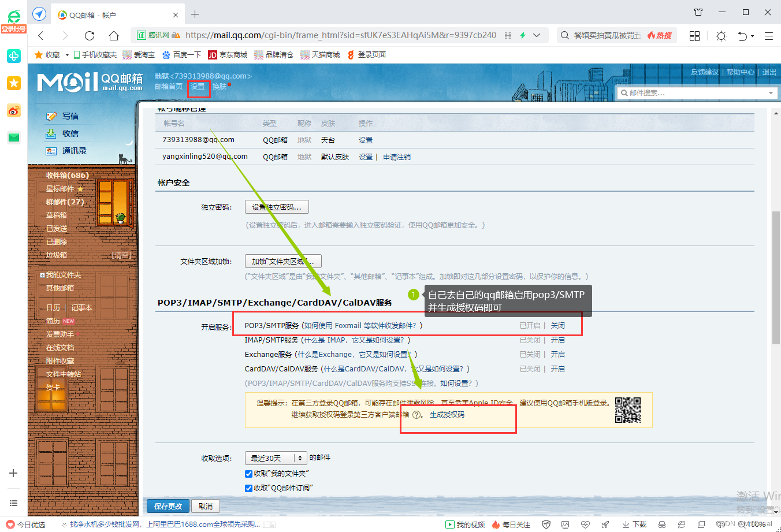Screen dimensions: 781x532
Task: Click the security shield status bar icon
Action: (x=546, y=524)
